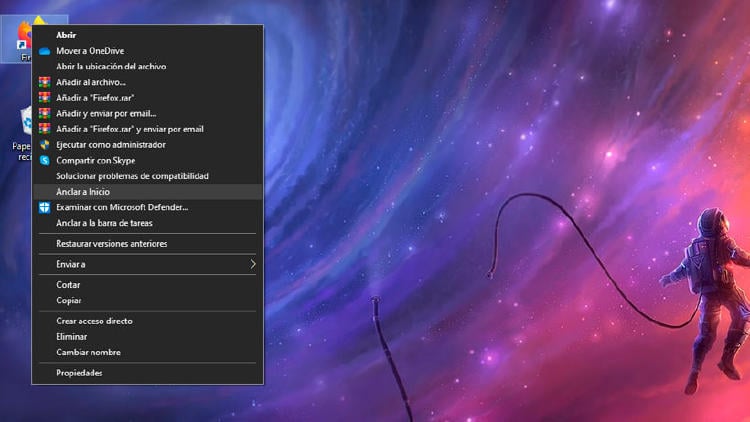Click the Skype icon next to "Compartir con Skype"
This screenshot has height=422, width=750.
click(x=44, y=160)
